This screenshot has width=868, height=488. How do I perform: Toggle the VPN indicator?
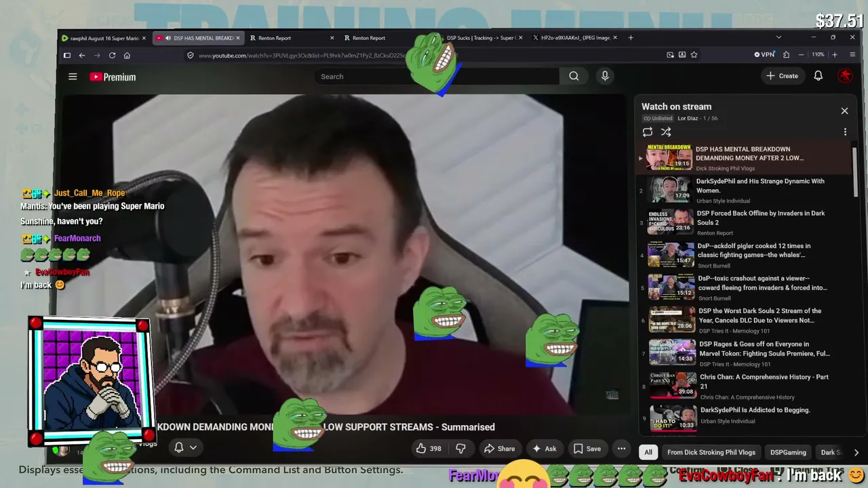[x=764, y=55]
